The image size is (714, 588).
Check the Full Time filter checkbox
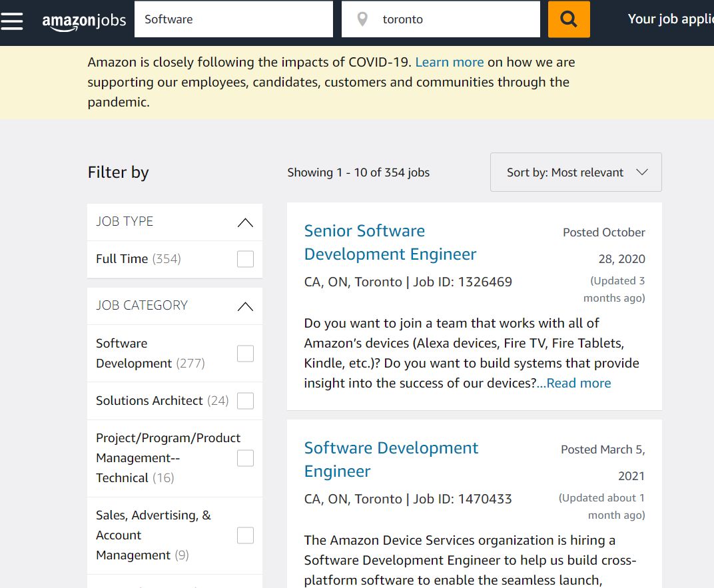point(245,259)
